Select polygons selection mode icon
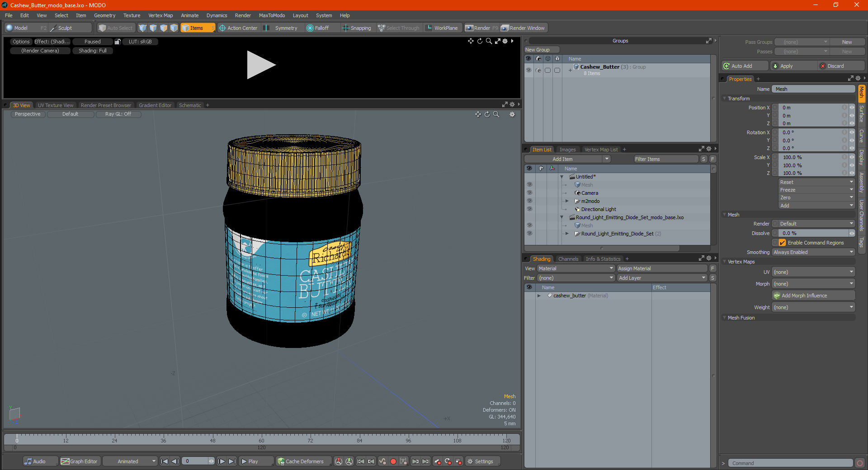Image resolution: width=868 pixels, height=470 pixels. pyautogui.click(x=164, y=28)
